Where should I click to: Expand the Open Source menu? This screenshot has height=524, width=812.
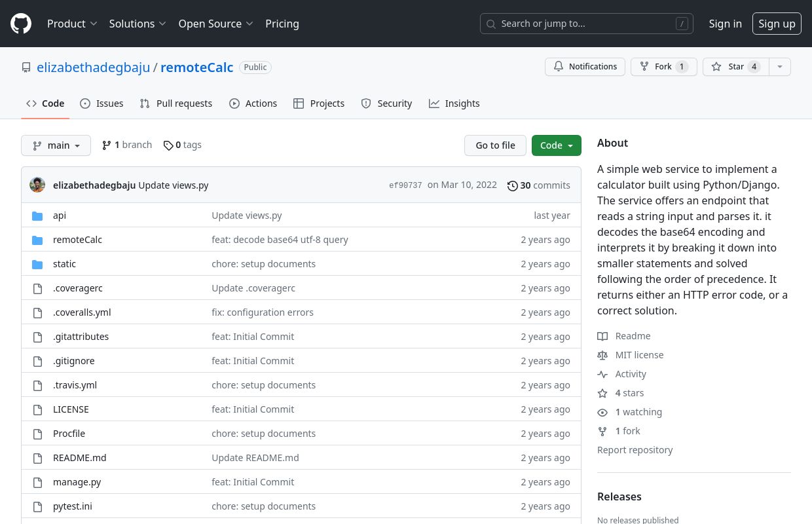coord(215,24)
